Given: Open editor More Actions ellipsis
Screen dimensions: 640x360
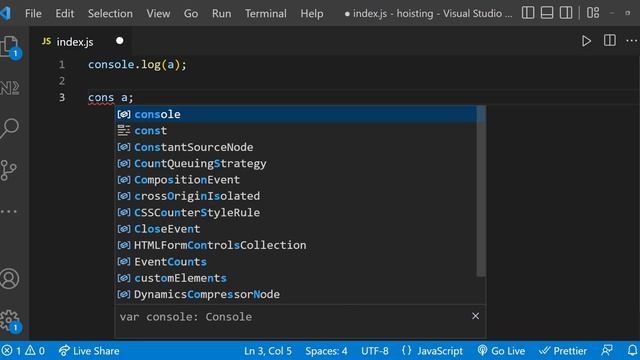Looking at the screenshot, I should pyautogui.click(x=631, y=40).
